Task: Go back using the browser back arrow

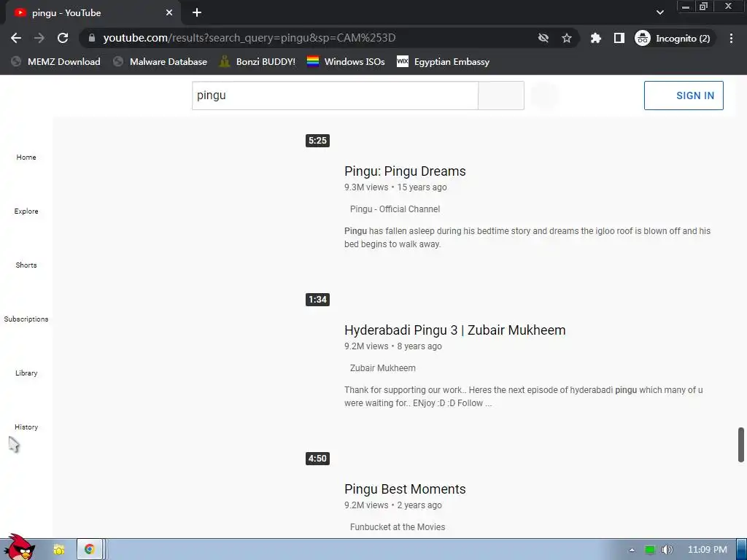Action: [x=16, y=38]
